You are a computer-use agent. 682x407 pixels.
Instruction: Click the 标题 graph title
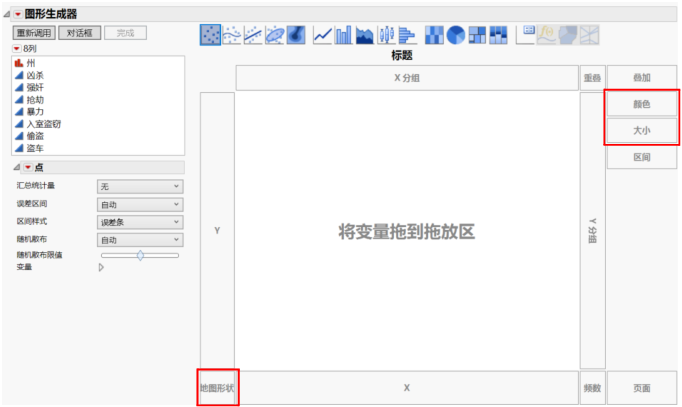(401, 56)
